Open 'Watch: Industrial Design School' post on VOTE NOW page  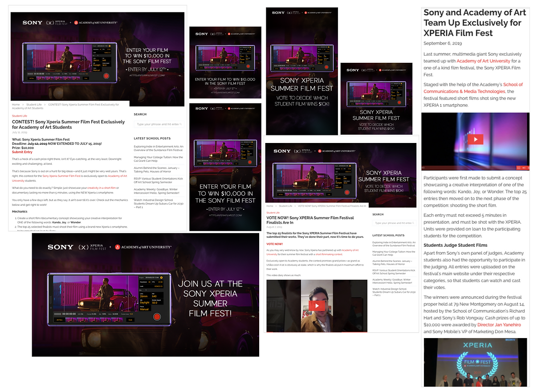coord(395,292)
